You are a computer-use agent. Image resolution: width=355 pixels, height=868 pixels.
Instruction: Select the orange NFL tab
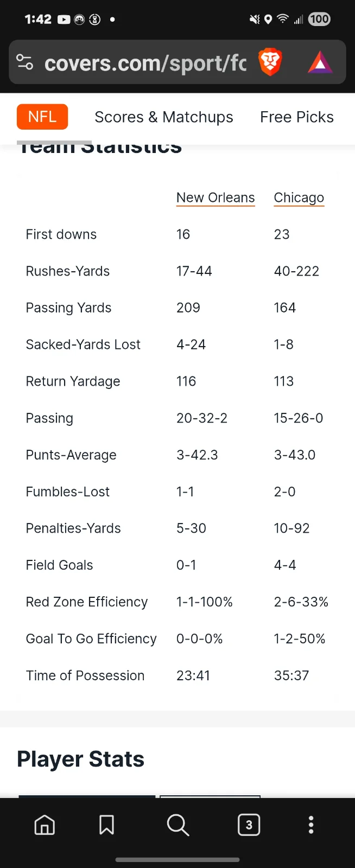click(42, 117)
